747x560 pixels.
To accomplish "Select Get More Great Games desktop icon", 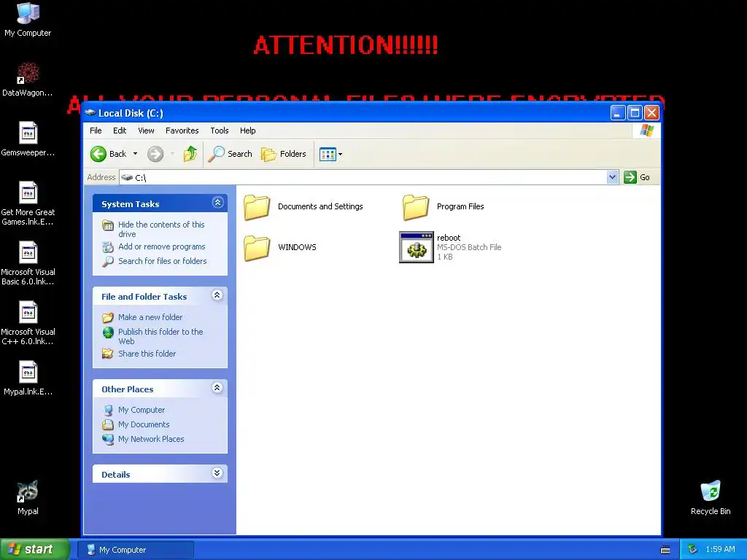I will click(x=28, y=192).
